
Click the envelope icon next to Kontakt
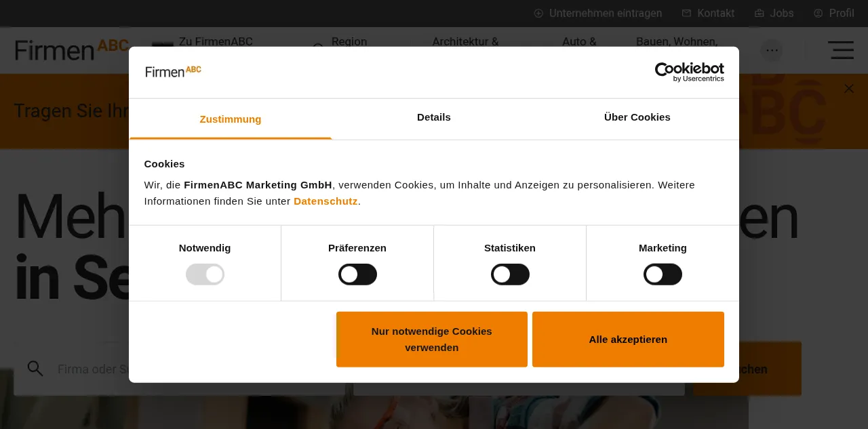686,14
